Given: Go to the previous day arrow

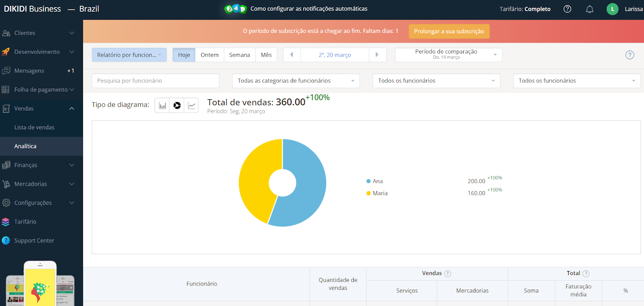Looking at the screenshot, I should click(x=292, y=55).
